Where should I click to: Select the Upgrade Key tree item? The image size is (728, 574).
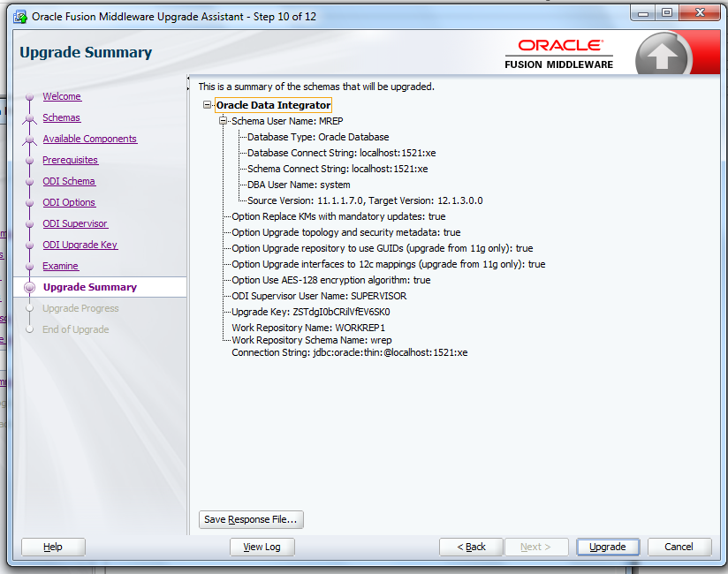coord(311,312)
